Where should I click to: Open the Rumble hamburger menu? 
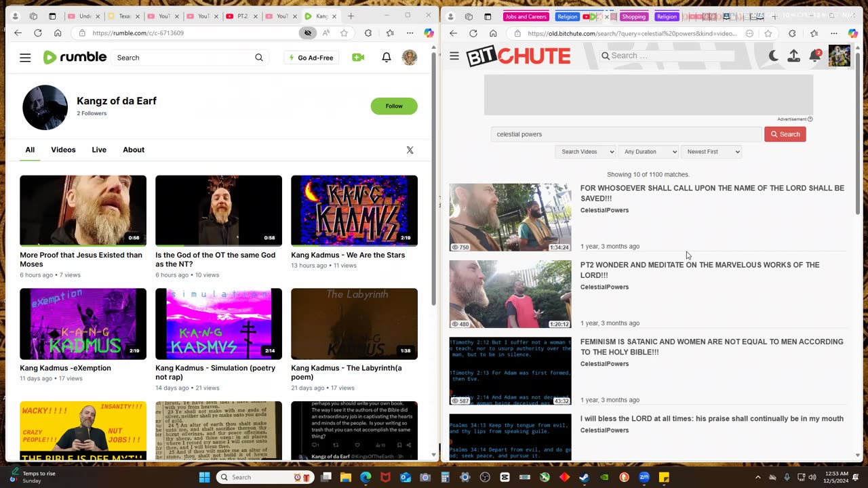[25, 58]
